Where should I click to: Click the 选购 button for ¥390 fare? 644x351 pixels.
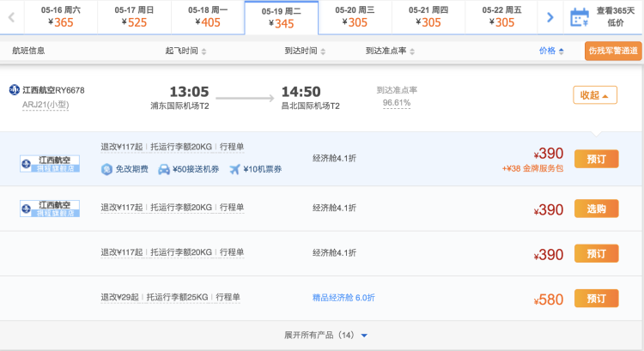pos(596,209)
